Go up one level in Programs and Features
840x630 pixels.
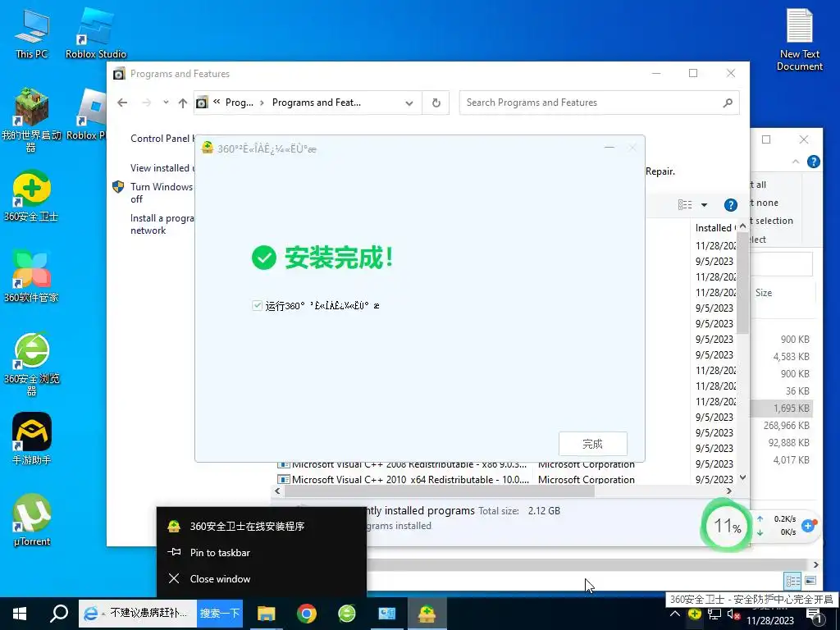pos(183,103)
